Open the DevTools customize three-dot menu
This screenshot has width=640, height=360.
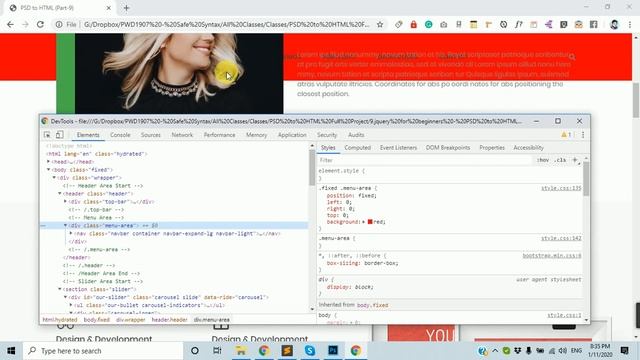click(583, 135)
